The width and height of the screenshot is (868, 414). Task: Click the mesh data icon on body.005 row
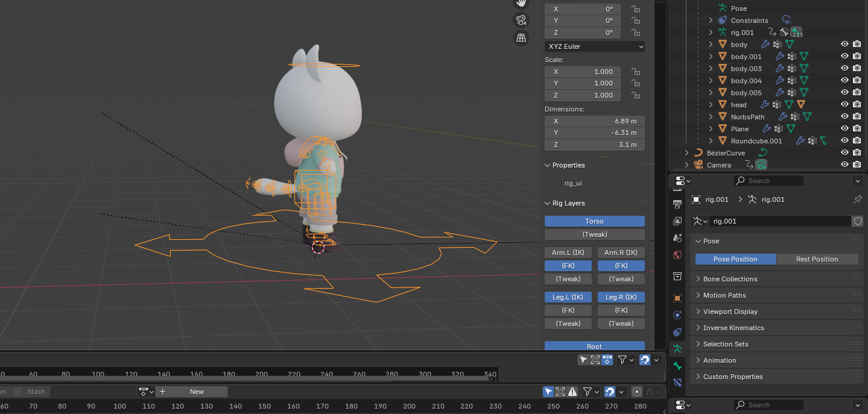coord(803,93)
